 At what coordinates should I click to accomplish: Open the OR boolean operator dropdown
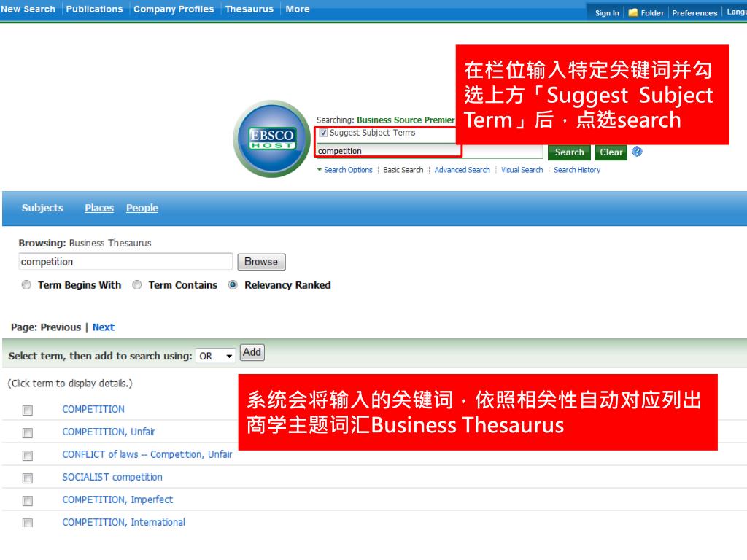click(216, 356)
